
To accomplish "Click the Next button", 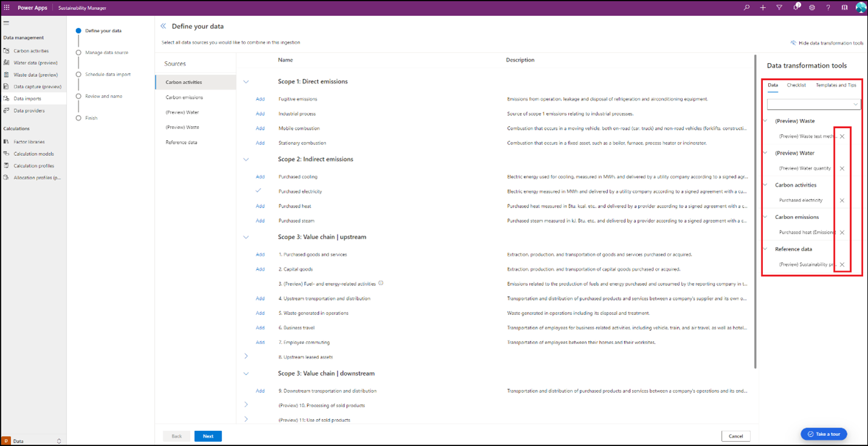I will pos(208,436).
